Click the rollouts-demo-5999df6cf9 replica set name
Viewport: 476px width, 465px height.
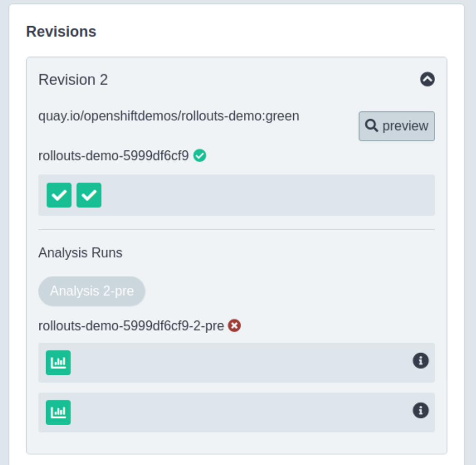click(x=113, y=156)
